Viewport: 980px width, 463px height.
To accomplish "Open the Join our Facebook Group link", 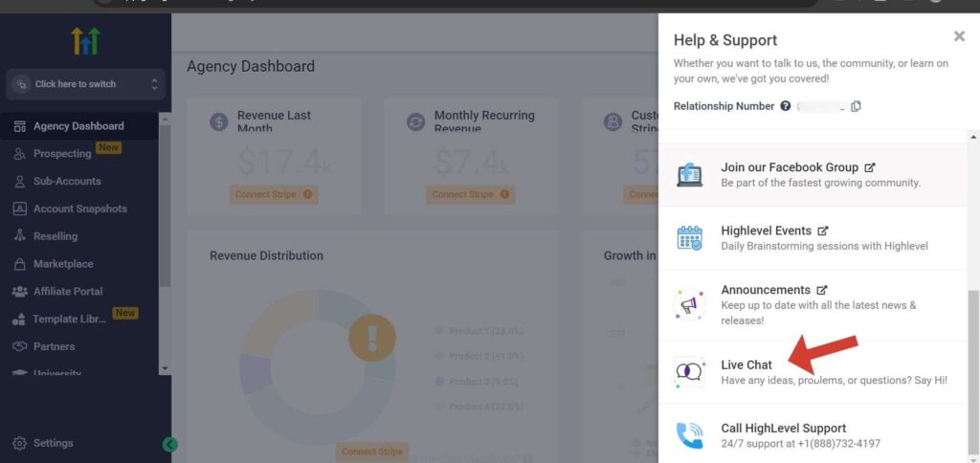I will coord(790,166).
